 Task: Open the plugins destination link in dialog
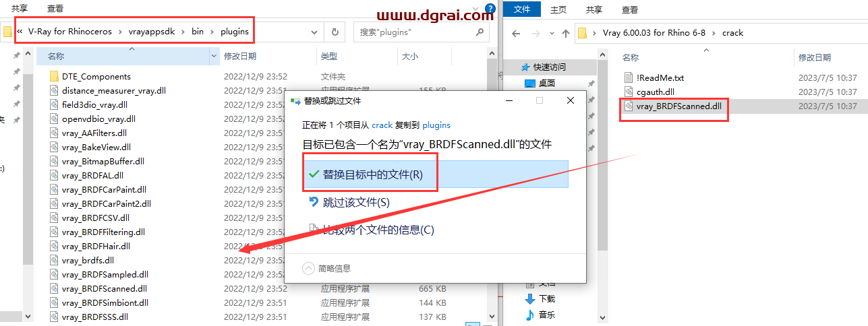[x=436, y=125]
